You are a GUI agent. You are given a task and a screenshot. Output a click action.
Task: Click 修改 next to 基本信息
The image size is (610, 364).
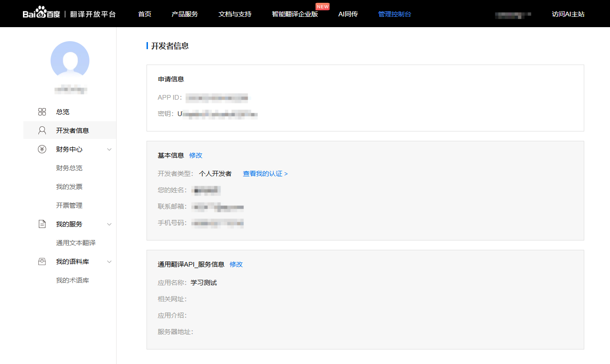pos(196,155)
